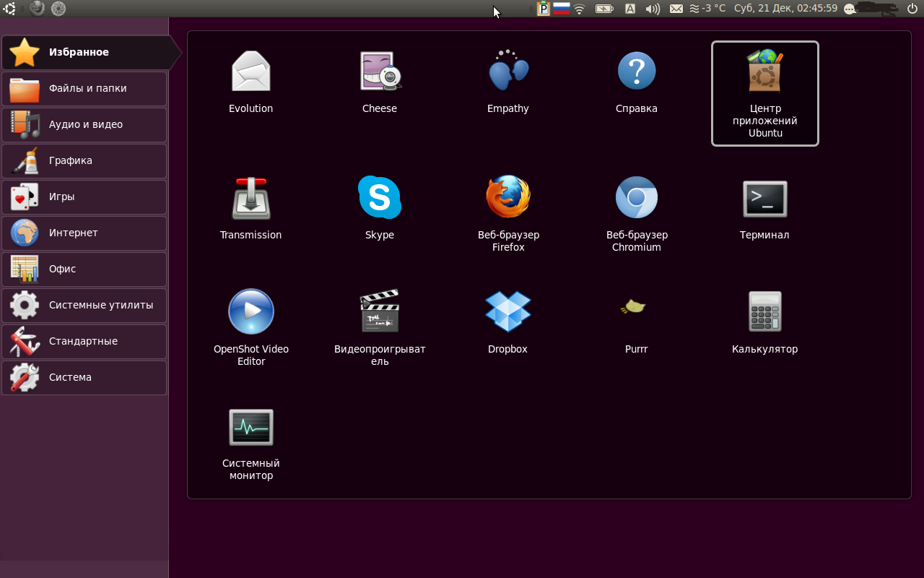Image resolution: width=924 pixels, height=578 pixels.
Task: Click the A input indicator
Action: [629, 9]
